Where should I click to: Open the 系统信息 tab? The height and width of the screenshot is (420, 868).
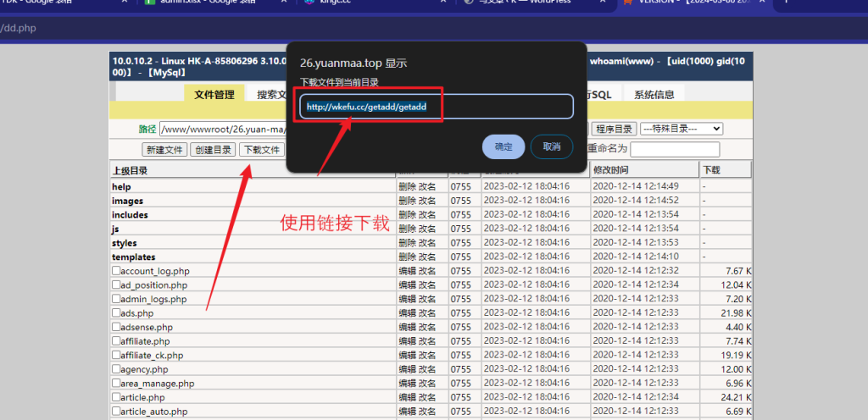[654, 95]
